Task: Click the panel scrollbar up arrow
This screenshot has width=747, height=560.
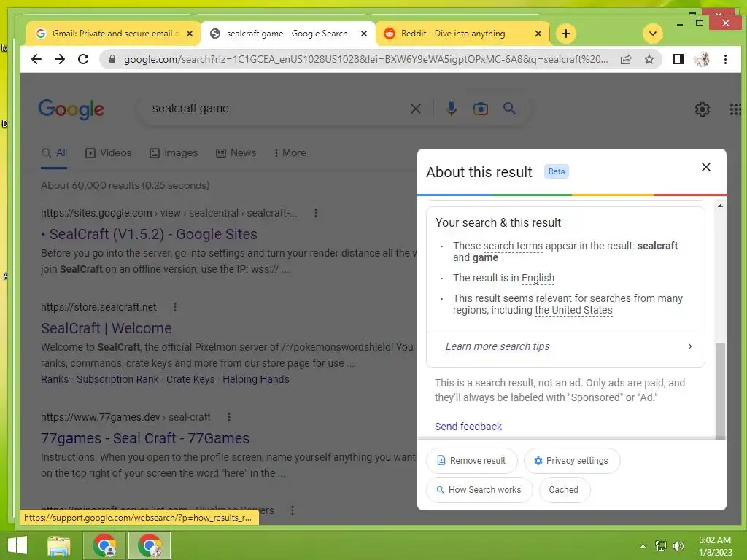Action: tap(720, 206)
